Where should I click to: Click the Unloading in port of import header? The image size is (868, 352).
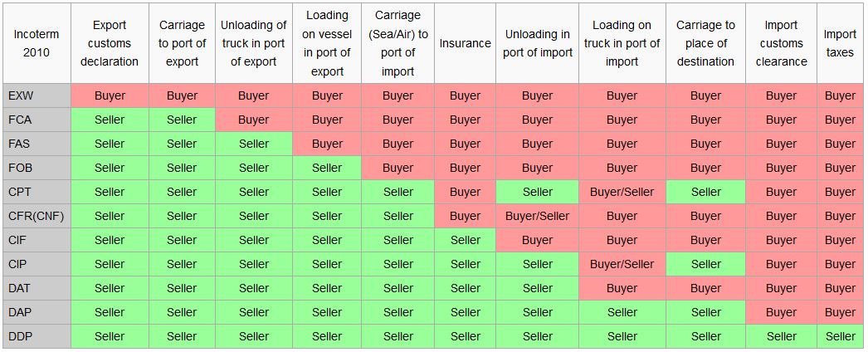[537, 43]
